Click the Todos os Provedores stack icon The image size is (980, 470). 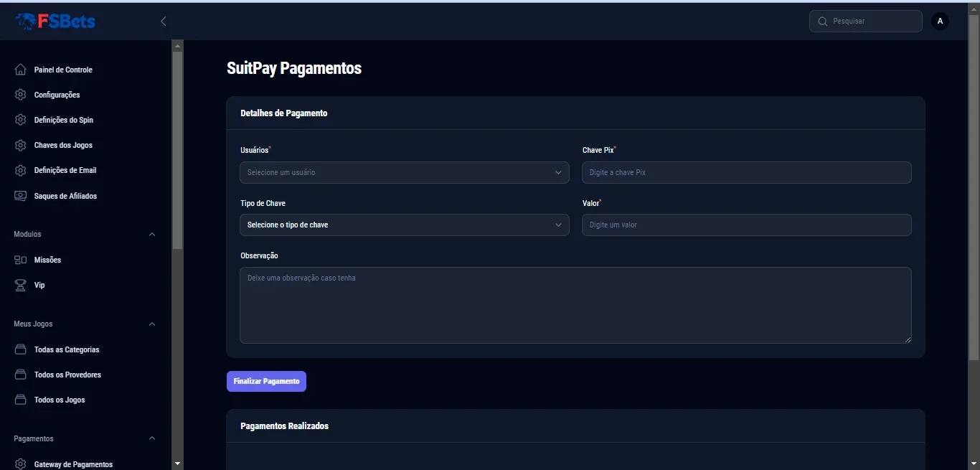tap(21, 375)
